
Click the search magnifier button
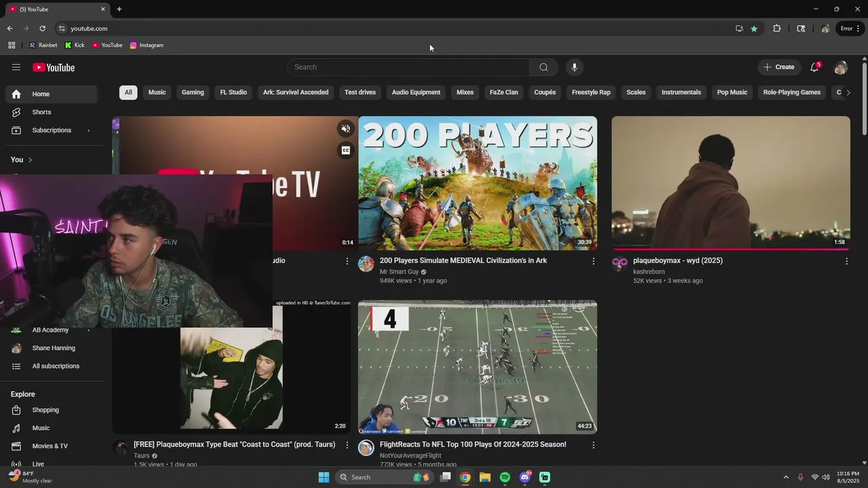pos(544,67)
